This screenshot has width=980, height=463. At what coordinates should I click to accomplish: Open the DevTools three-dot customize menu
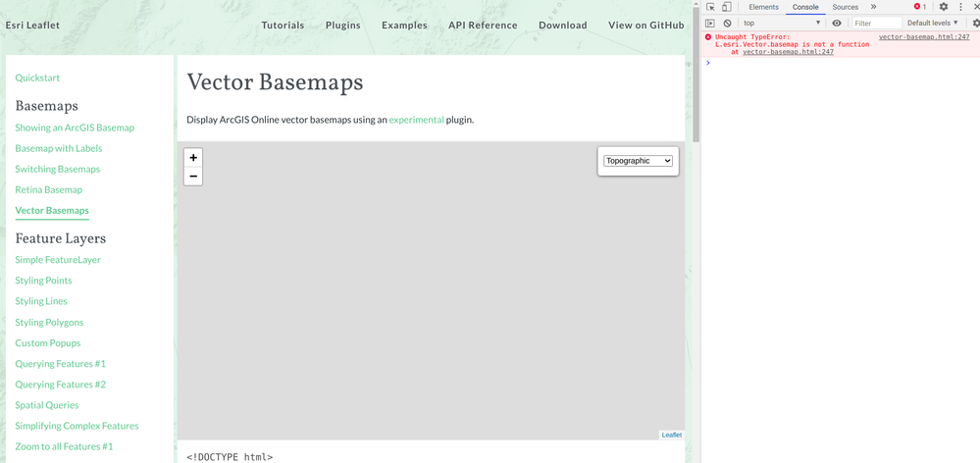click(x=960, y=7)
